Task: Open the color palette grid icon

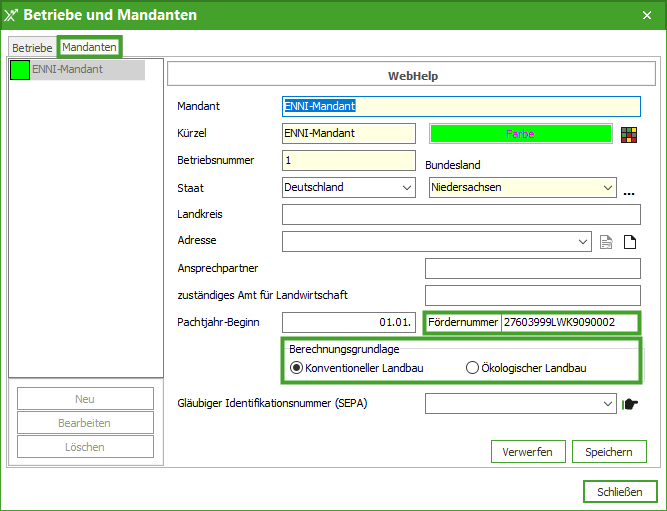Action: (629, 134)
